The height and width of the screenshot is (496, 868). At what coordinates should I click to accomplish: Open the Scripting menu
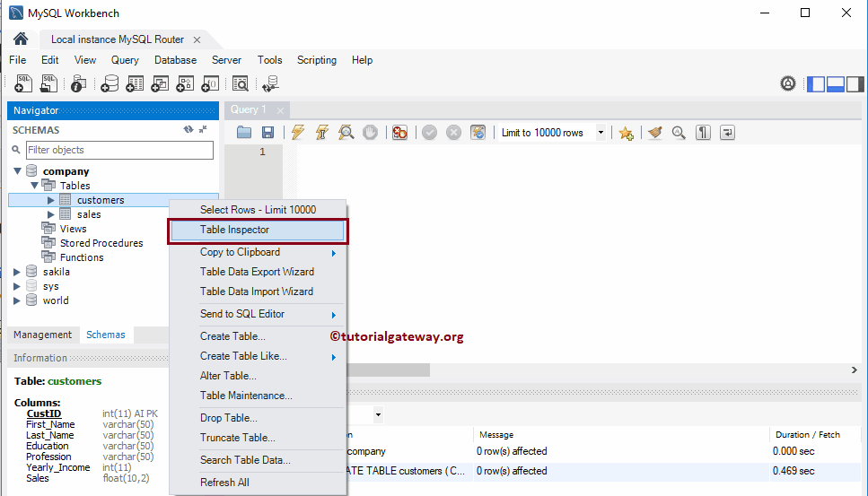coord(317,60)
